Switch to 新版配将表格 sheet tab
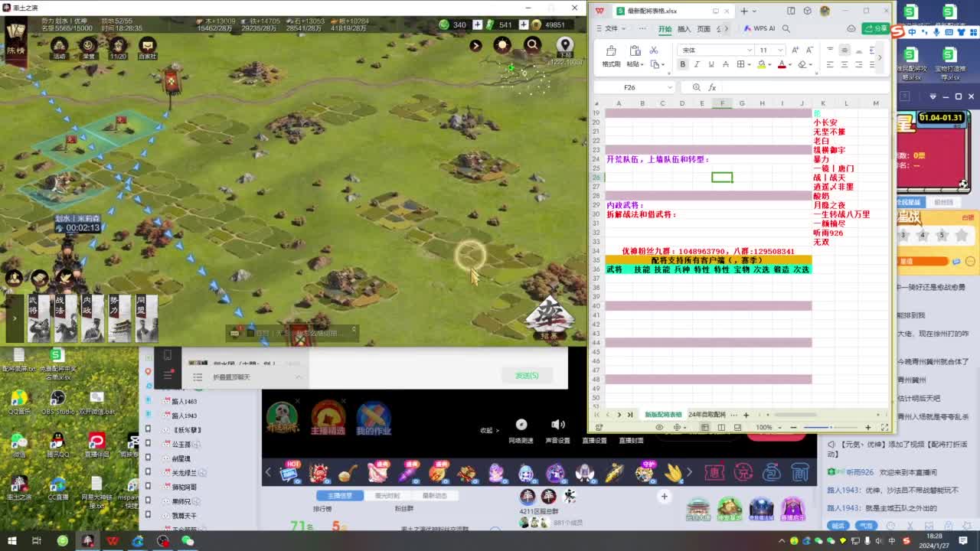Viewport: 980px width, 551px height. click(662, 415)
